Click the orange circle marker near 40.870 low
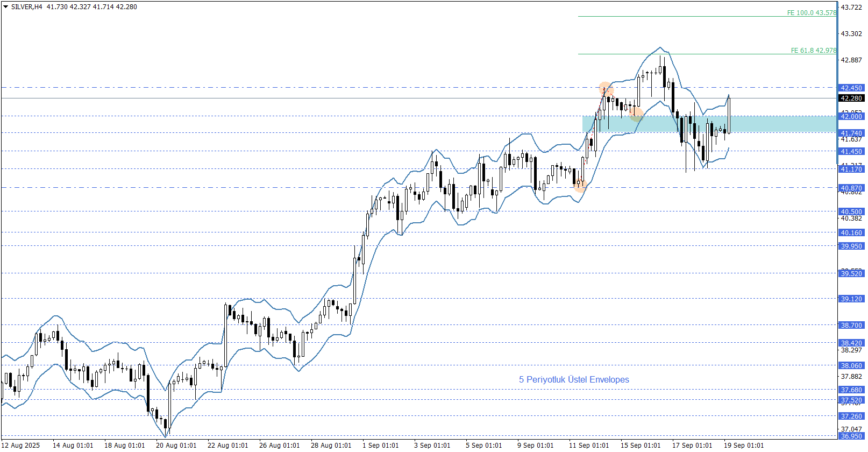The image size is (868, 452). pos(580,186)
